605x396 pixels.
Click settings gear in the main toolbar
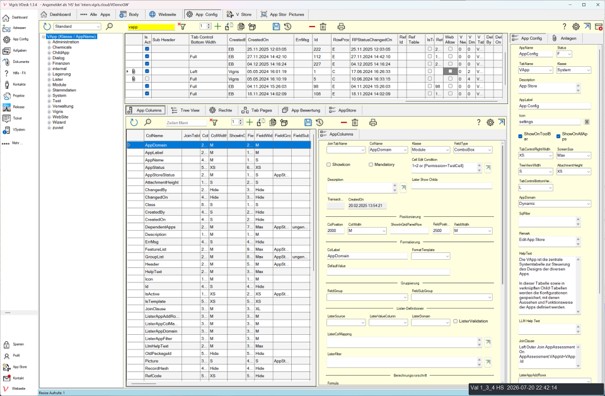576,27
